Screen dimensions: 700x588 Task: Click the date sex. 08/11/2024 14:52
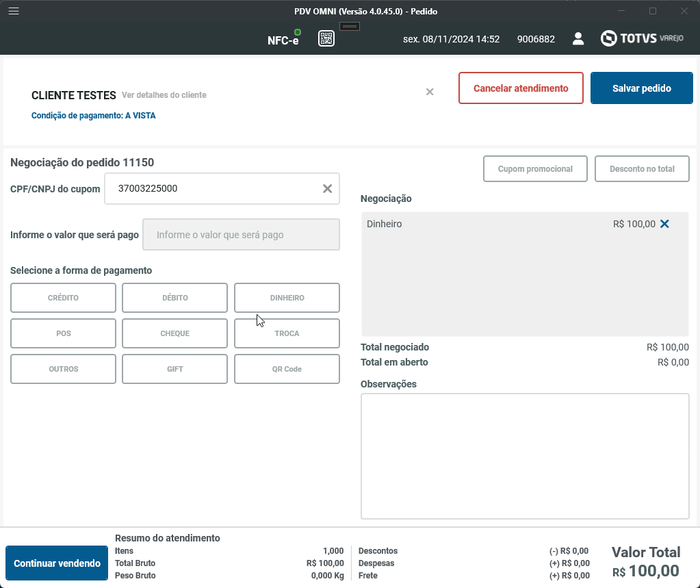pos(452,39)
